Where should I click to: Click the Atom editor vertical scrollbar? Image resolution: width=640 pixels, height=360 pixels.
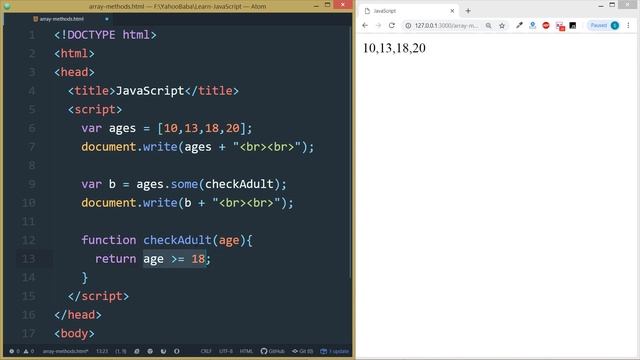[x=350, y=151]
